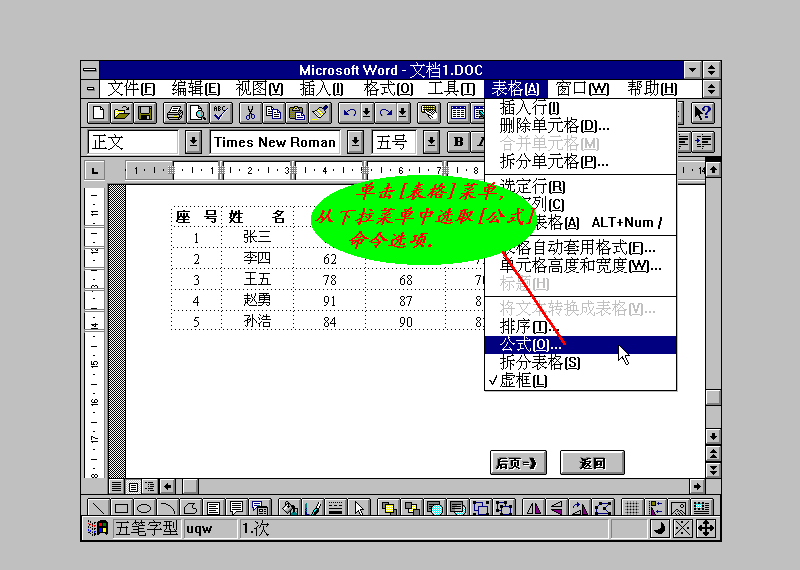Viewport: 800px width, 570px height.
Task: Click the 后页 next page button
Action: pos(518,462)
